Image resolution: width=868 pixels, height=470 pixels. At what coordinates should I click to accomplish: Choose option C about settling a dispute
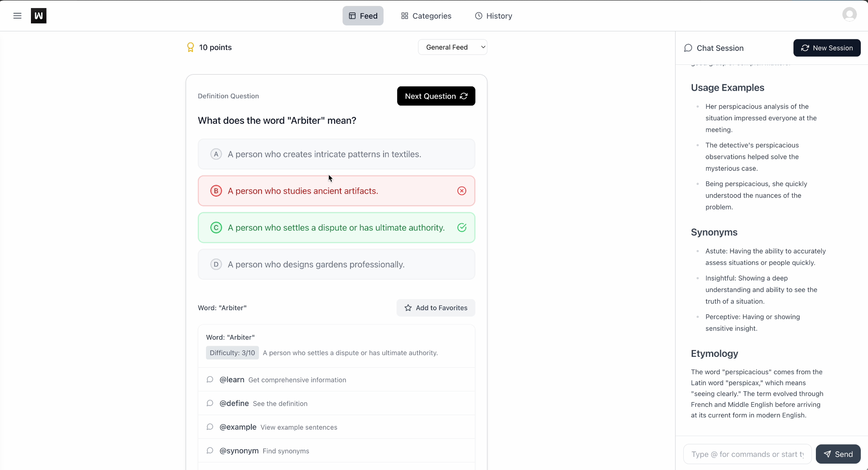336,228
